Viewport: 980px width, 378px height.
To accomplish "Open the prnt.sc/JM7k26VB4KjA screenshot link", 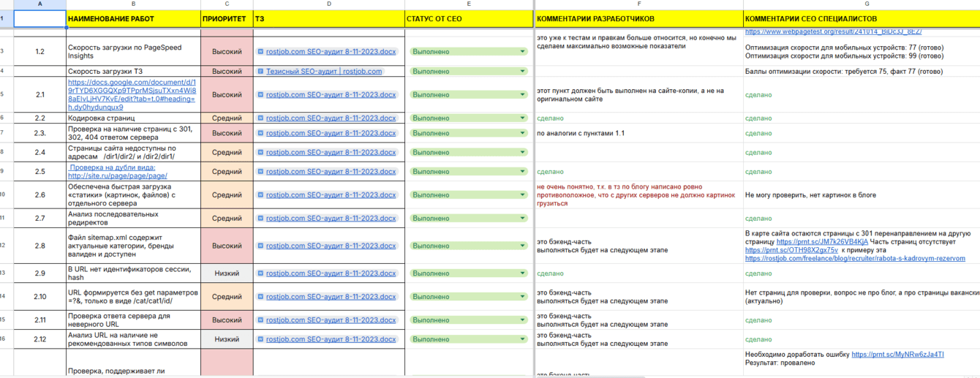I will (822, 241).
